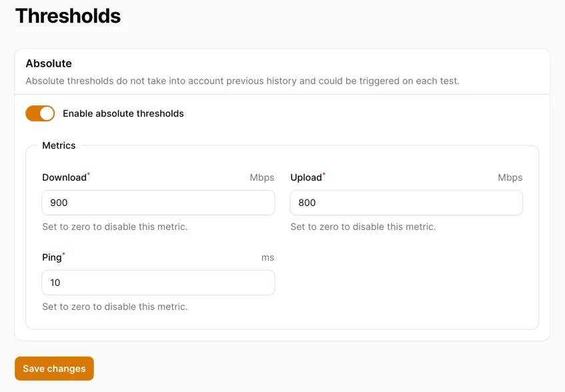
Task: Click the "Enable absolute thresholds" label text
Action: pos(123,113)
